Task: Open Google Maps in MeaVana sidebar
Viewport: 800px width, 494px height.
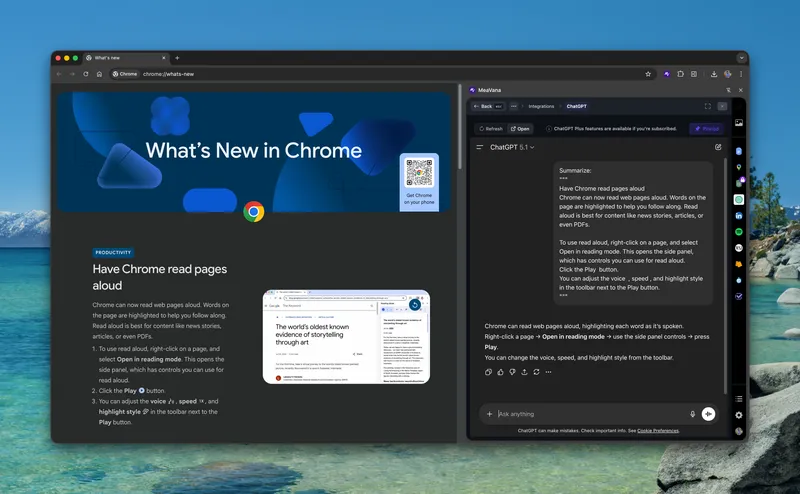Action: [x=739, y=167]
